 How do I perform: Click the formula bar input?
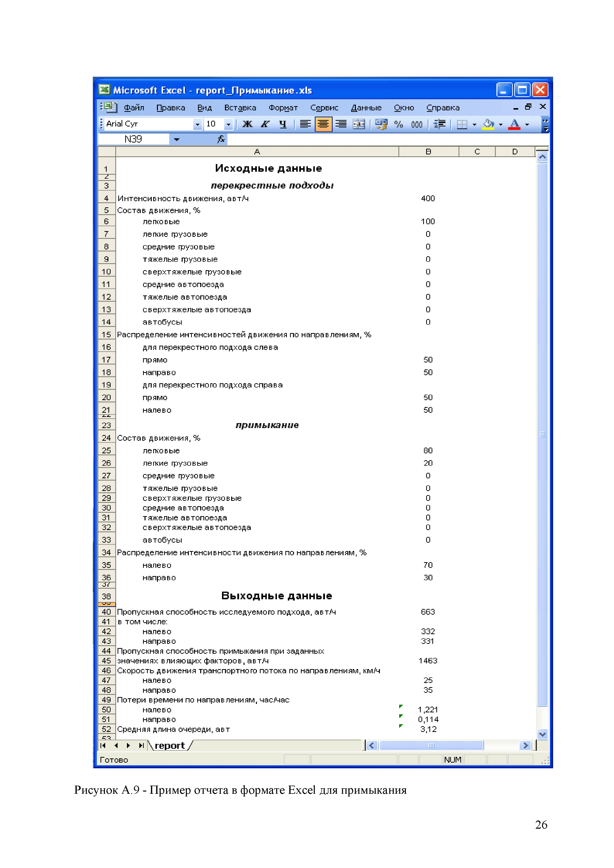coord(388,140)
